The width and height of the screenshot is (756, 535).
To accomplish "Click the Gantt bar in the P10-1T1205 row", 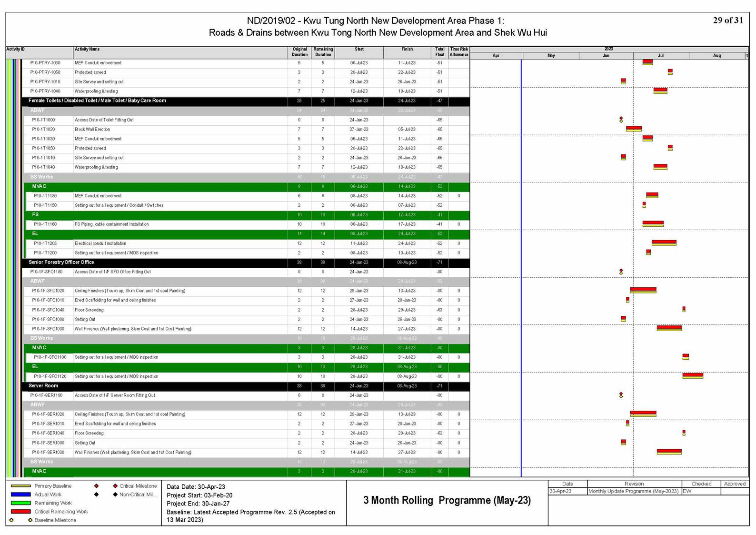I will pos(664,242).
